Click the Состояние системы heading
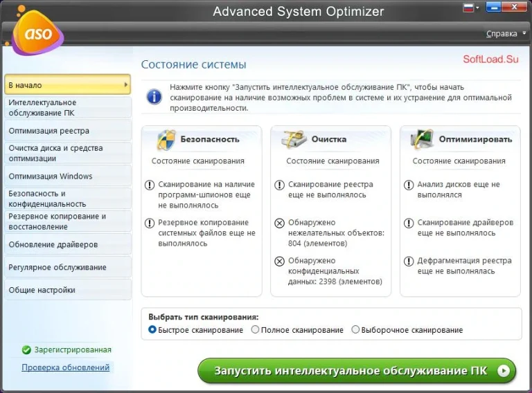The image size is (532, 393). point(193,64)
